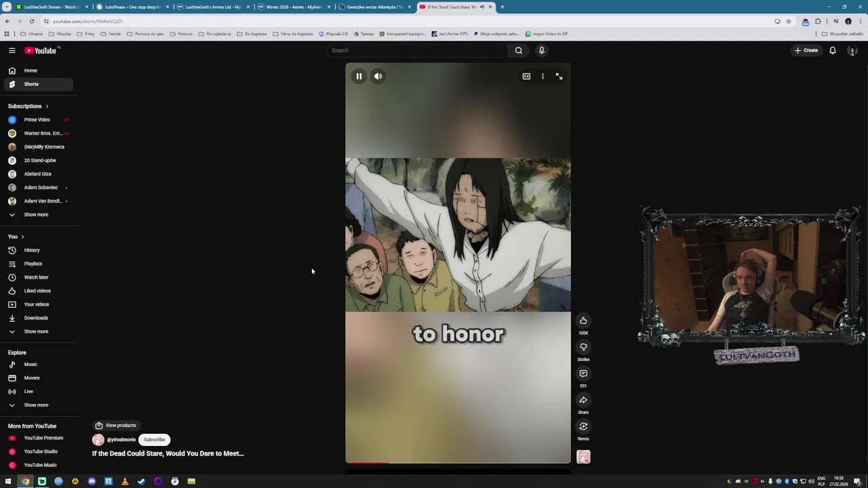Toggle closed captions on the Short

tap(526, 76)
